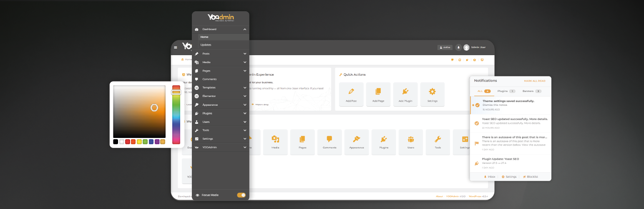Switch to the Banners notifications tab
Viewport: 644px width, 209px height.
[532, 91]
